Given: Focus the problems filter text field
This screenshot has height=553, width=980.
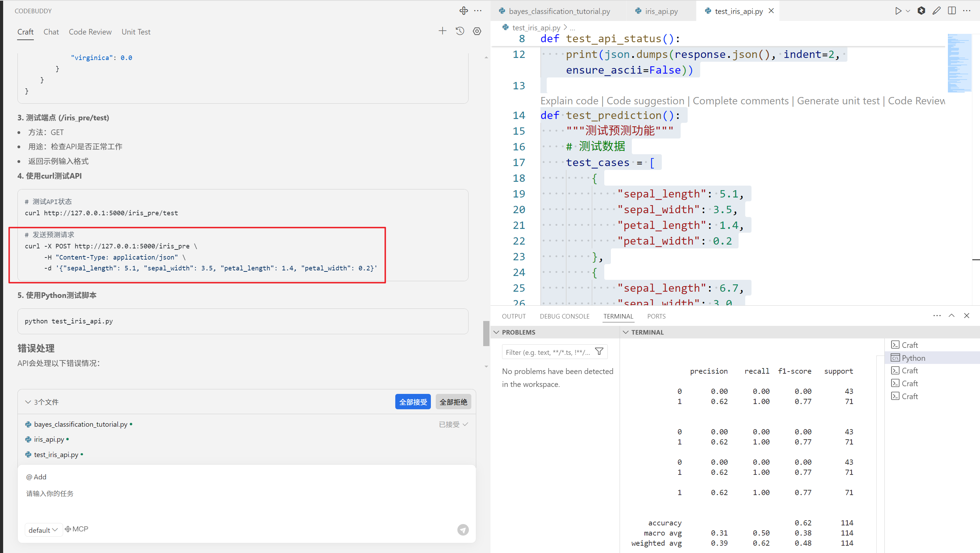Looking at the screenshot, I should [x=548, y=352].
